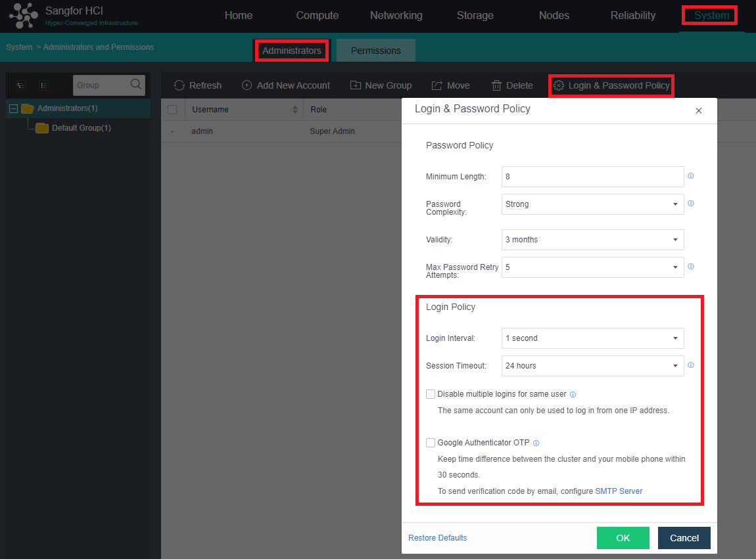Click the Default Group folder icon

point(43,127)
